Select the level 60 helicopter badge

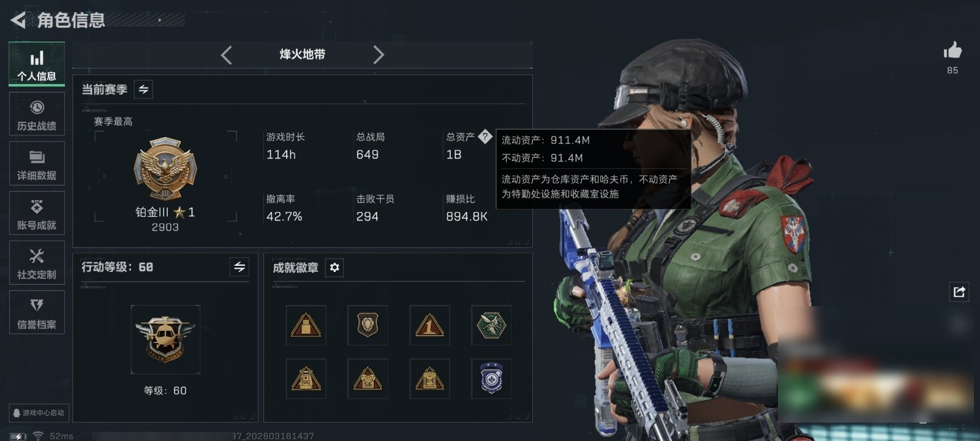click(x=165, y=339)
